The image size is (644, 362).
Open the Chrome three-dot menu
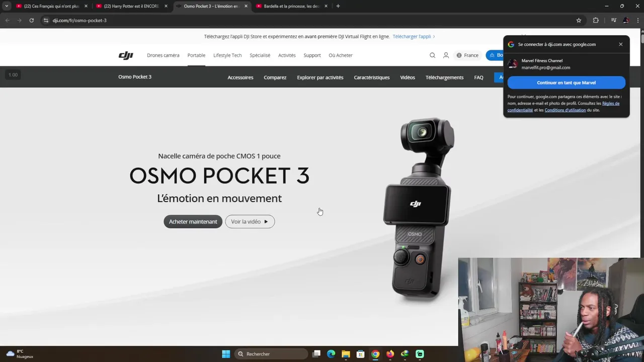pos(638,20)
